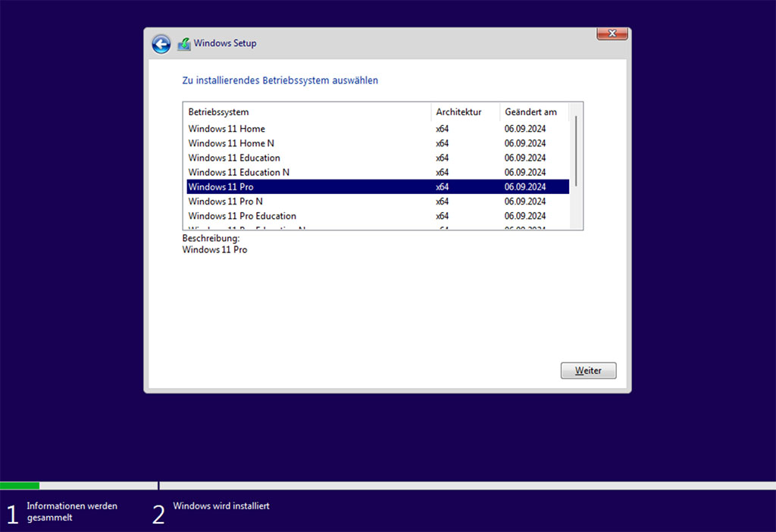Click x64 in Windows 11 Education row
Viewport: 776px width, 532px height.
[442, 158]
